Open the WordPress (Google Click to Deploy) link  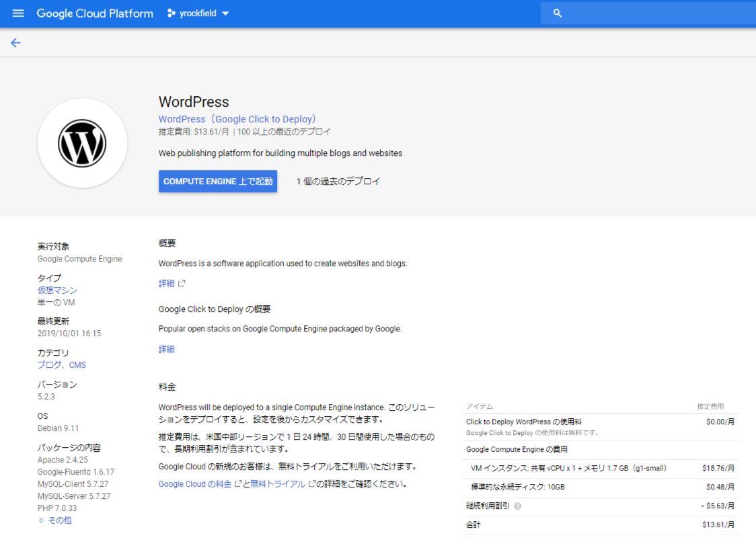[237, 119]
